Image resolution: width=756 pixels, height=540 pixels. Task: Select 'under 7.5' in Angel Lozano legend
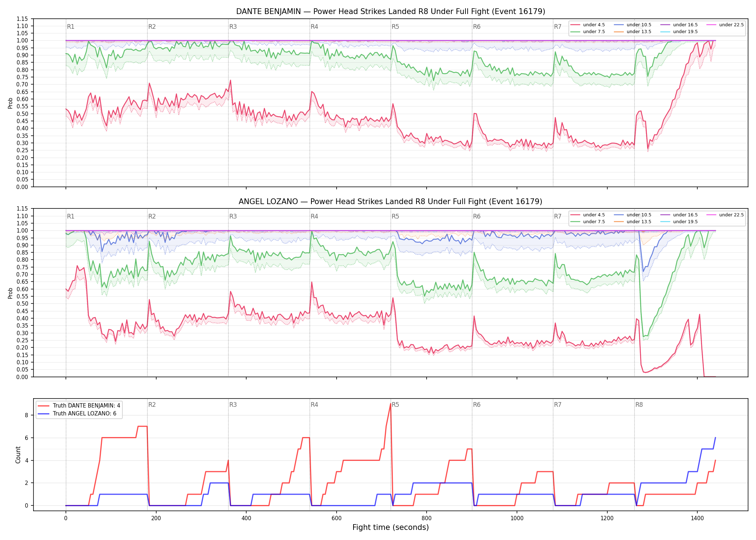588,222
